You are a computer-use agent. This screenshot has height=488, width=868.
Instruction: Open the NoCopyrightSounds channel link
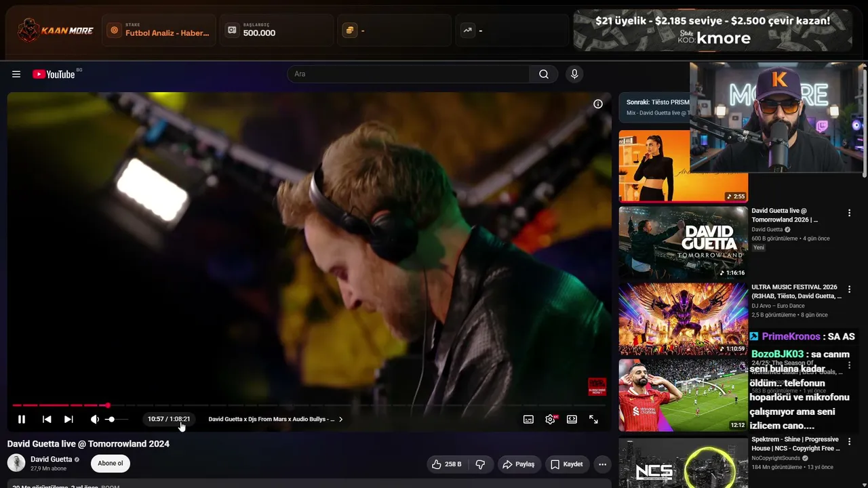(x=776, y=458)
